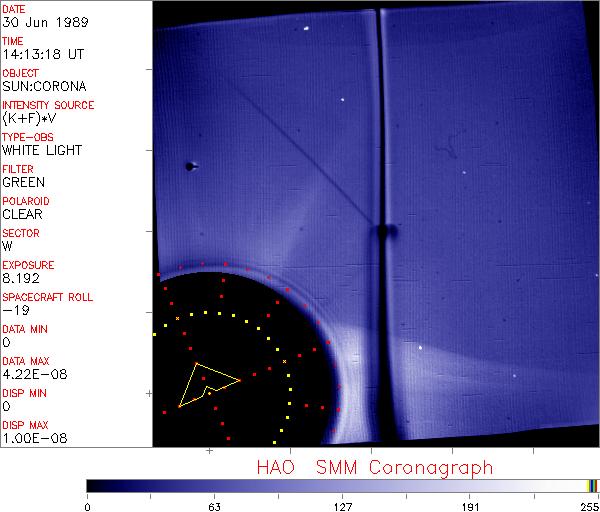Select the data max value 4.22E-08
600x512 pixels.
(34, 375)
